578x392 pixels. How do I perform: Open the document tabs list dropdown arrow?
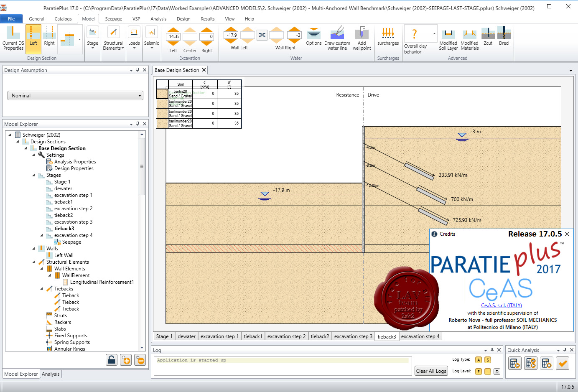(x=571, y=71)
